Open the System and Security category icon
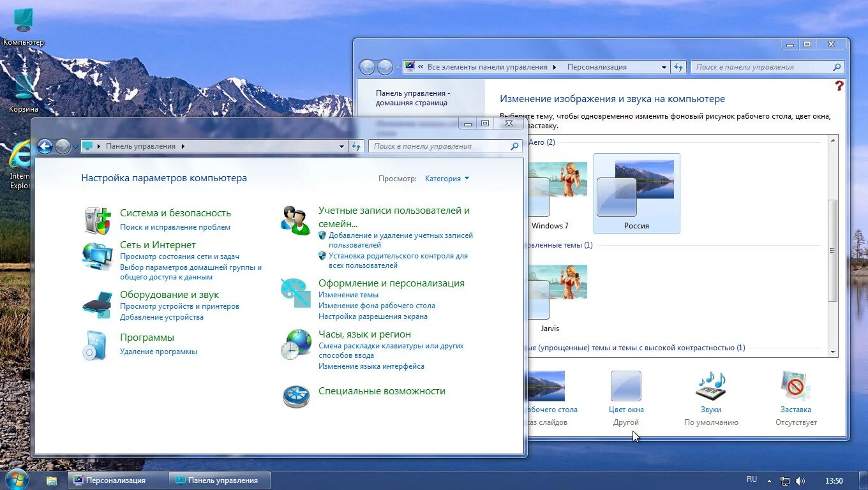The image size is (868, 490). (98, 220)
